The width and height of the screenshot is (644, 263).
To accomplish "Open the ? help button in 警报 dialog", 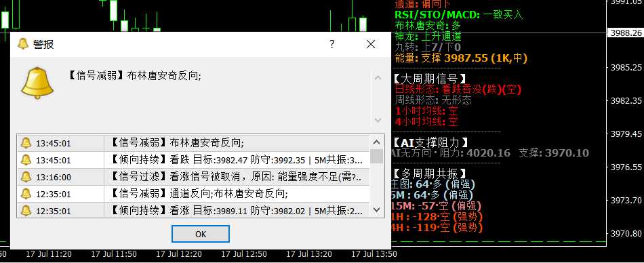I will [x=332, y=44].
